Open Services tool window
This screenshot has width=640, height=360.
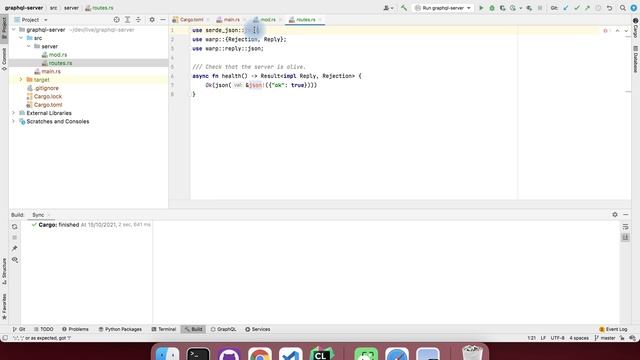point(258,329)
